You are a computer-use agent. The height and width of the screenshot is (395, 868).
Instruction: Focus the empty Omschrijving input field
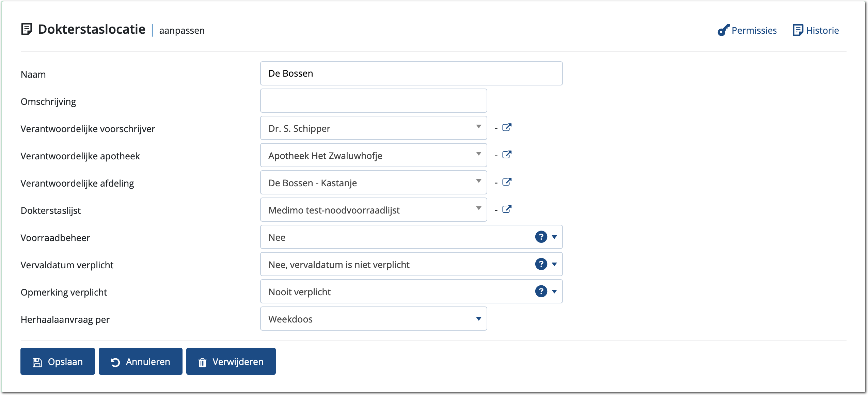pyautogui.click(x=374, y=101)
